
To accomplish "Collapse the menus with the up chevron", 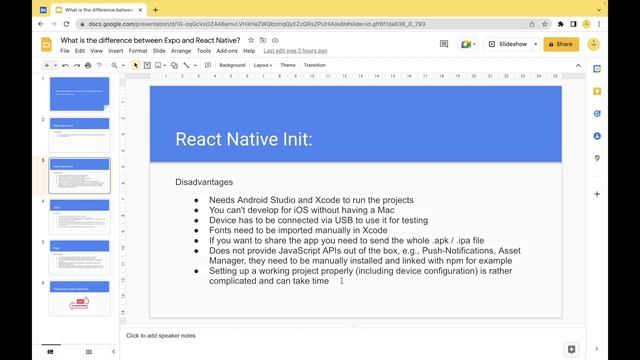I will (x=578, y=65).
